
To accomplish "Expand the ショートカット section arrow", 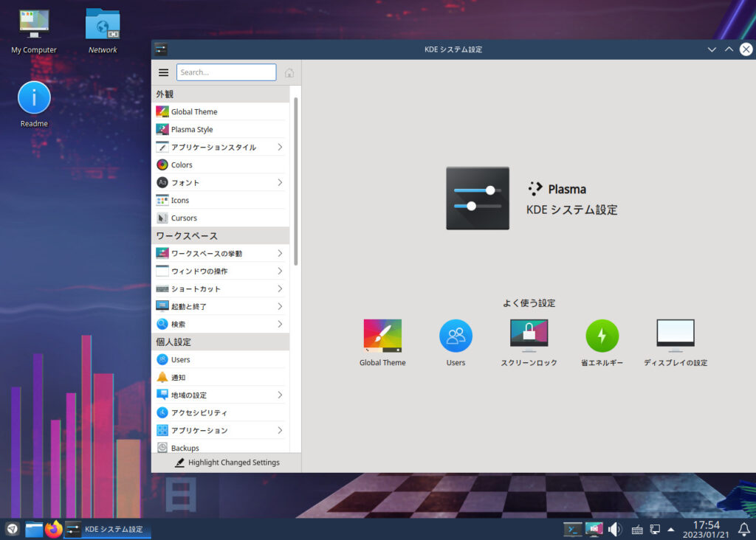I will [280, 289].
